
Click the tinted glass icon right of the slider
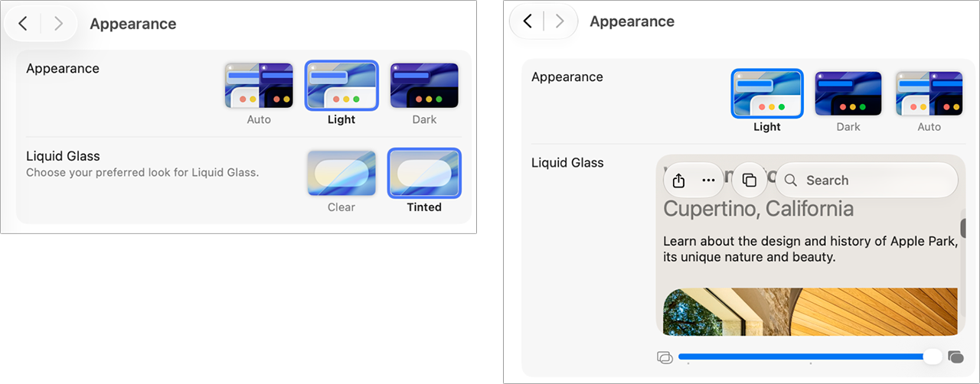pos(955,357)
